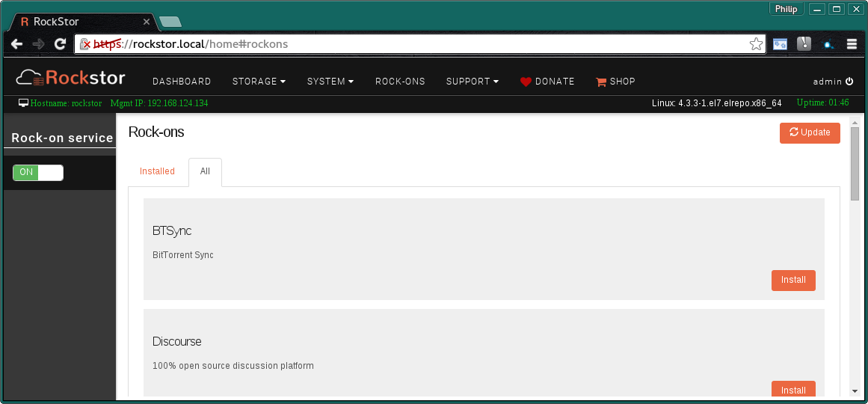
Task: Click the Rockstor cloud logo
Action: coord(71,78)
